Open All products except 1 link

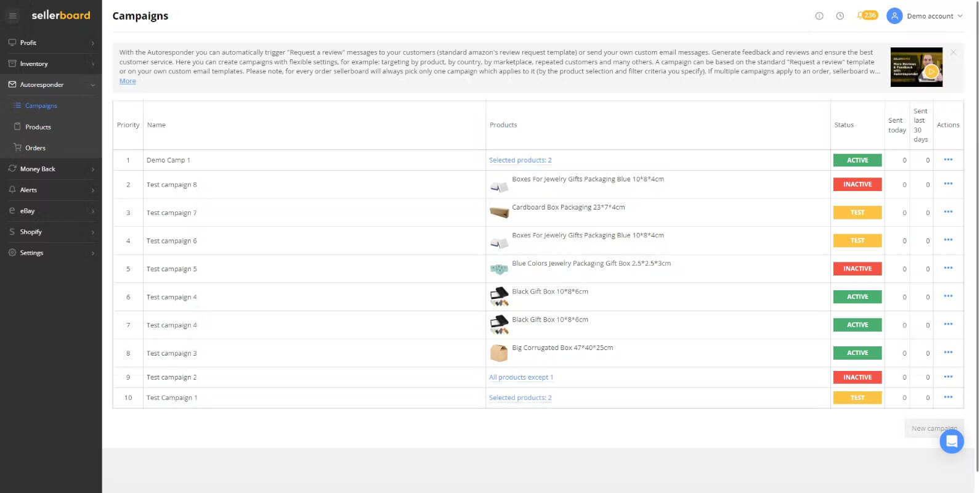click(x=521, y=377)
